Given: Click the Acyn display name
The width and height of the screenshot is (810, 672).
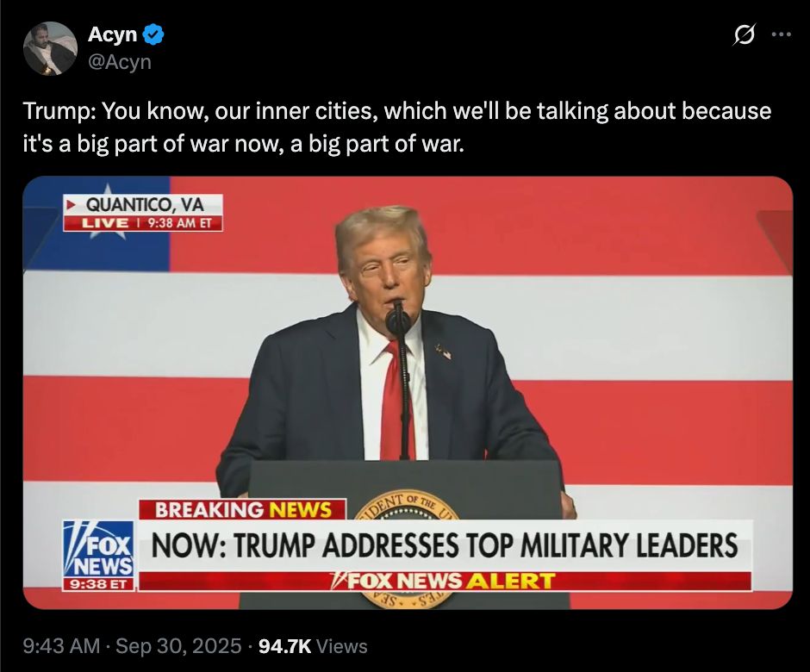Looking at the screenshot, I should click(x=112, y=34).
